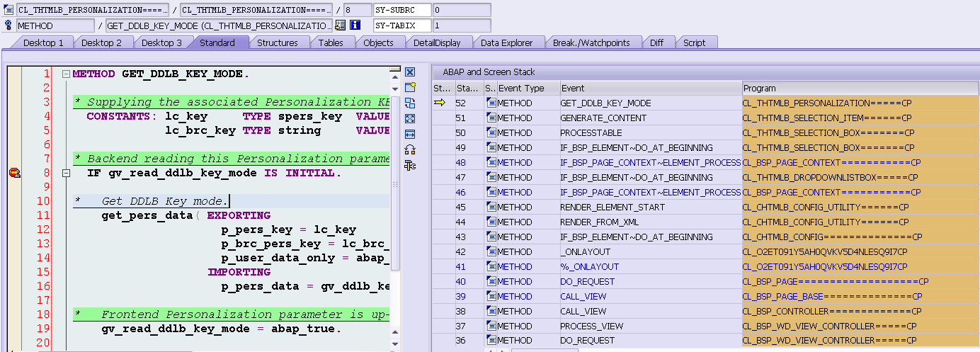Viewport: 980px width, 352px height.
Task: Open the Data Explorer tab
Action: click(x=506, y=42)
